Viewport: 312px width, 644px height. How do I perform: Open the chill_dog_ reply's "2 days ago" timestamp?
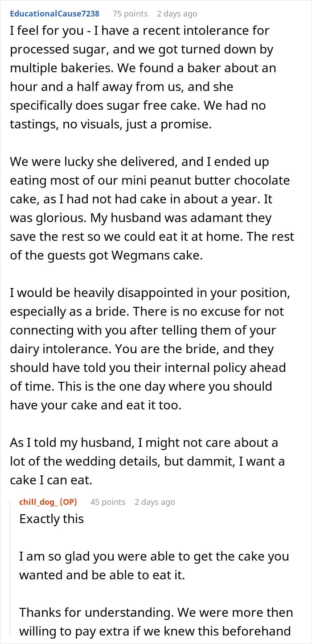click(155, 502)
